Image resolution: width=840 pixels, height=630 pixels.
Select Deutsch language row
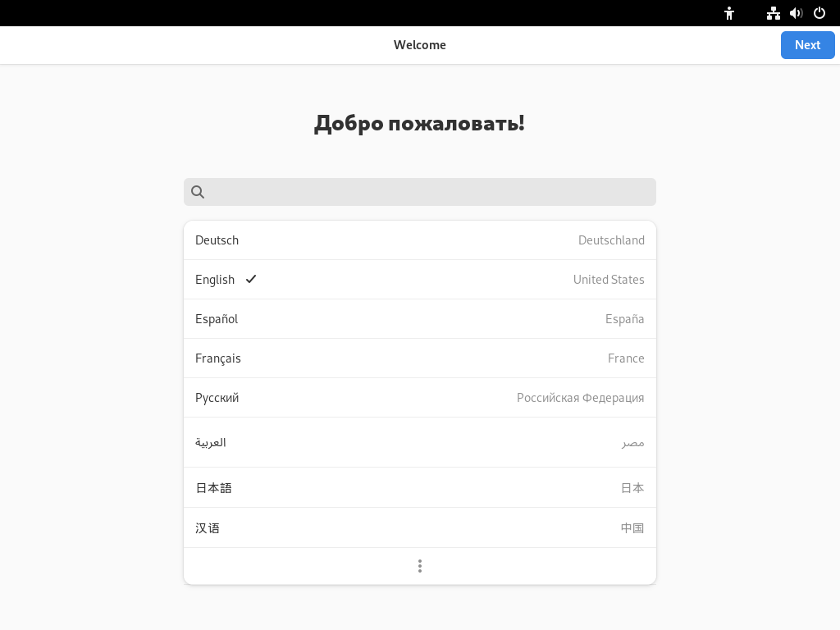coord(419,240)
